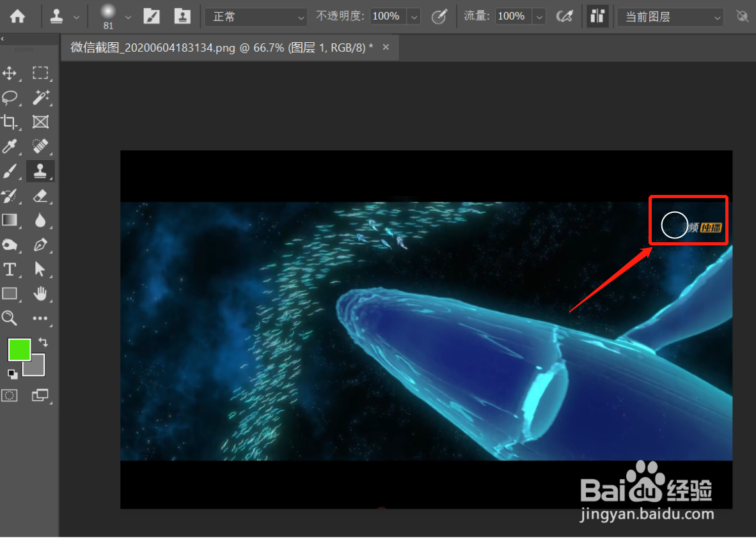Toggle the Brush Settings panel icon
The width and height of the screenshot is (756, 540).
(x=152, y=17)
